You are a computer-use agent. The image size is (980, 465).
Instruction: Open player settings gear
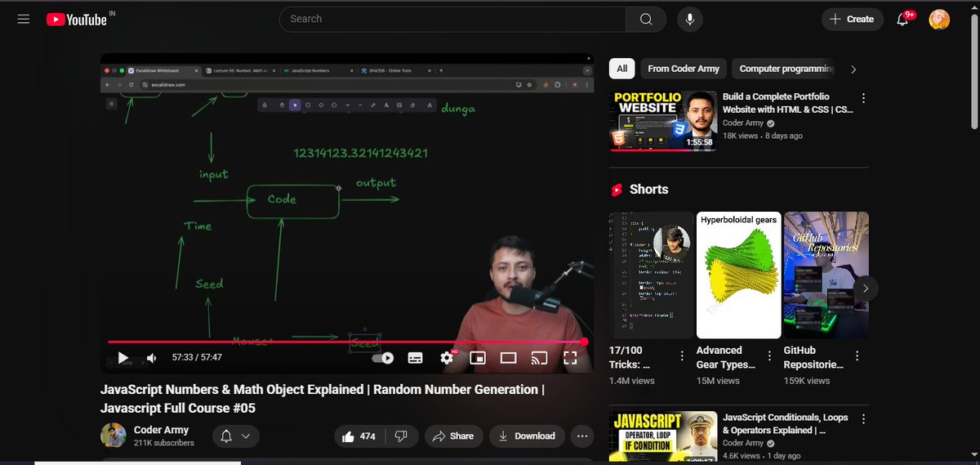point(447,358)
